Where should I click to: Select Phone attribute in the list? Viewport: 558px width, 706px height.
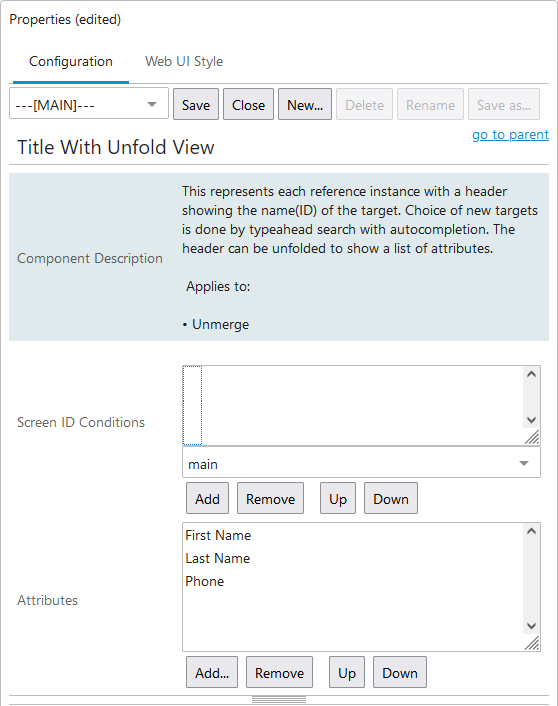[204, 581]
